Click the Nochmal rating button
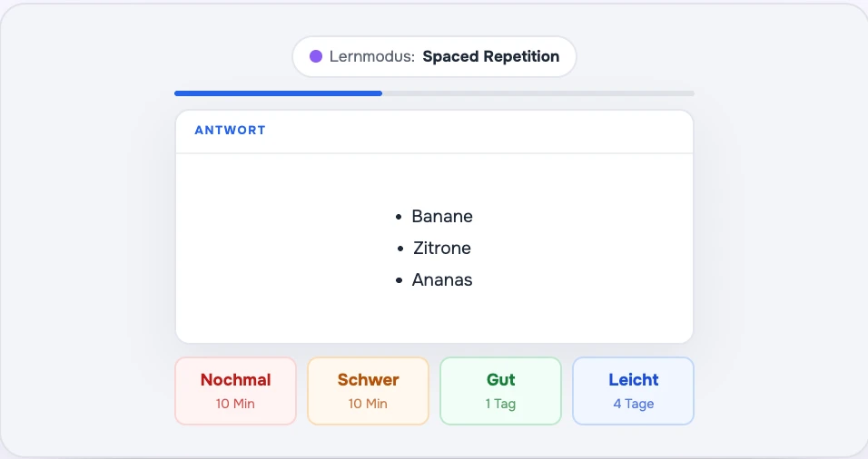This screenshot has width=868, height=459. (235, 391)
